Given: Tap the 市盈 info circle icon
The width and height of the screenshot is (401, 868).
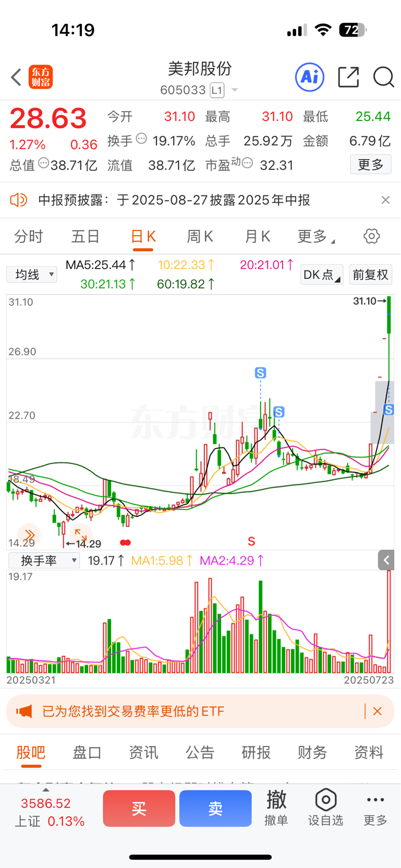Looking at the screenshot, I should [248, 163].
